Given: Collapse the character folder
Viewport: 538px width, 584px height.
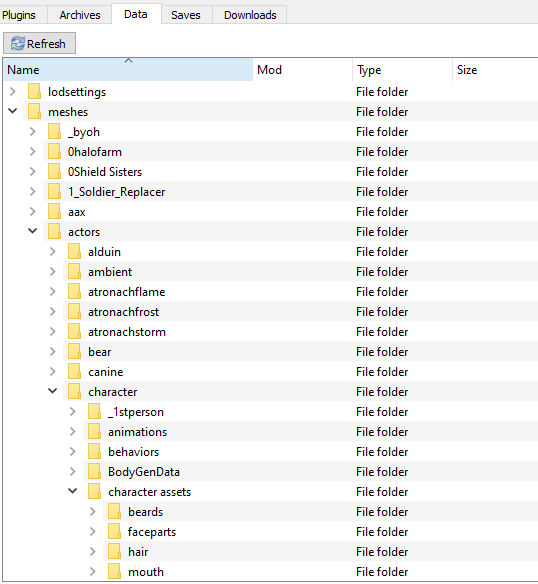Looking at the screenshot, I should click(x=53, y=391).
